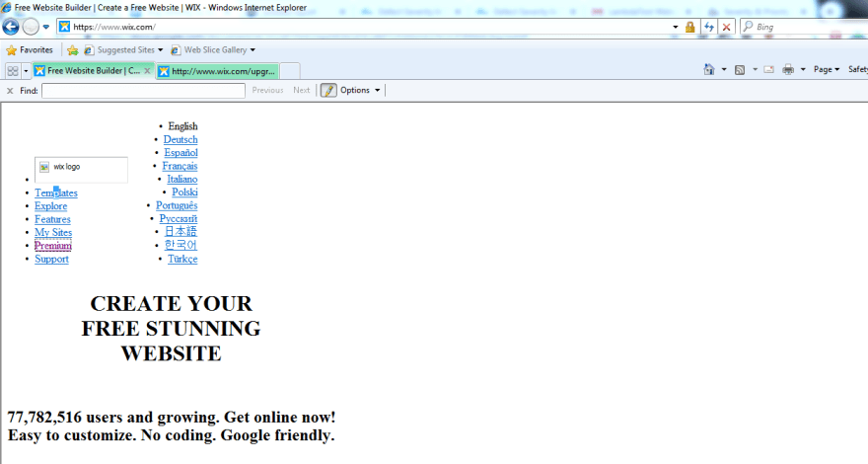Expand the address bar URL history dropdown
Screen dimensions: 868x464
point(676,27)
